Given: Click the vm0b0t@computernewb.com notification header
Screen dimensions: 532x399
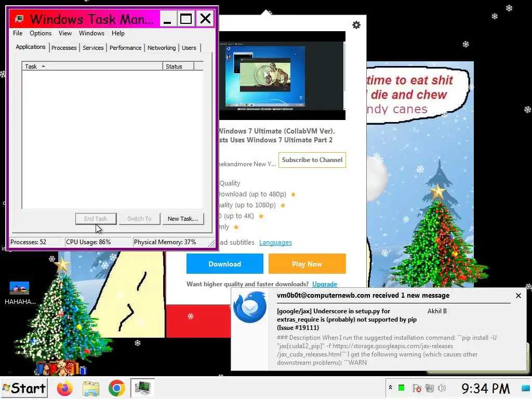Looking at the screenshot, I should pyautogui.click(x=363, y=295).
